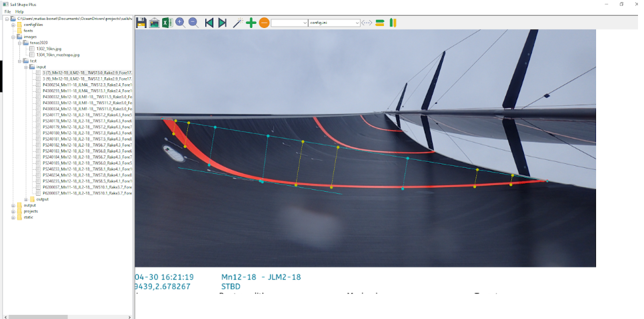
Task: Open file P5240235_Mn12-18_JL2-18
Action: click(x=87, y=181)
